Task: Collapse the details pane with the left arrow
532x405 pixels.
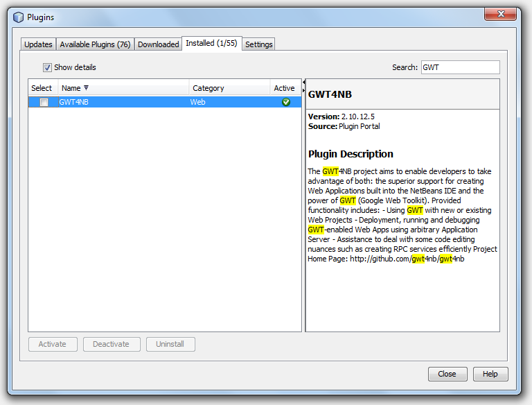Action: [303, 83]
